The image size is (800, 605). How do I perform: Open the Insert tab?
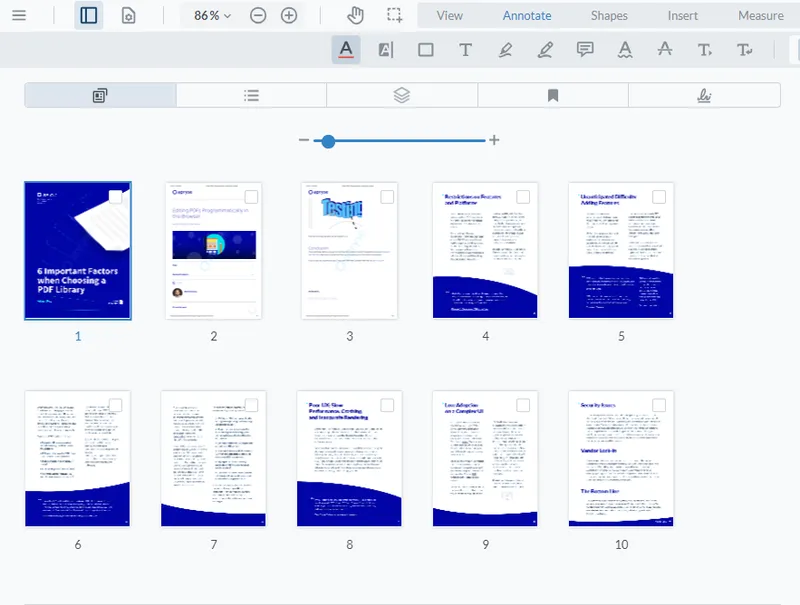pos(683,16)
